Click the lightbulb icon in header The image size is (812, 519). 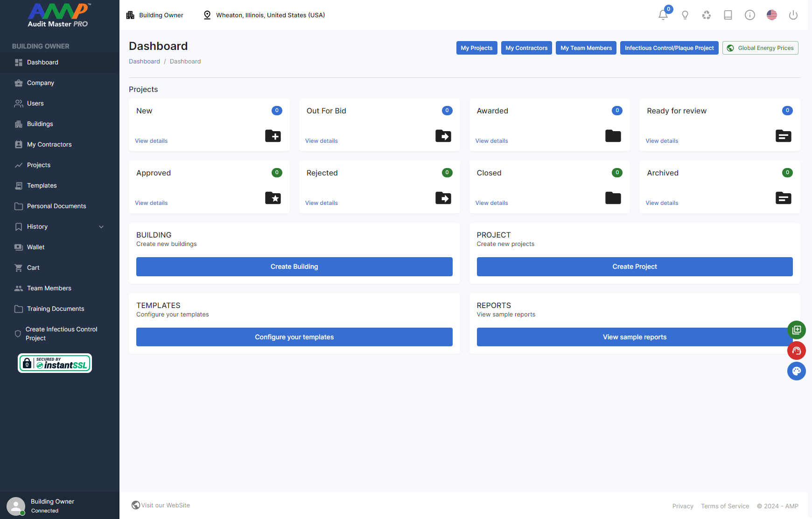pos(685,15)
